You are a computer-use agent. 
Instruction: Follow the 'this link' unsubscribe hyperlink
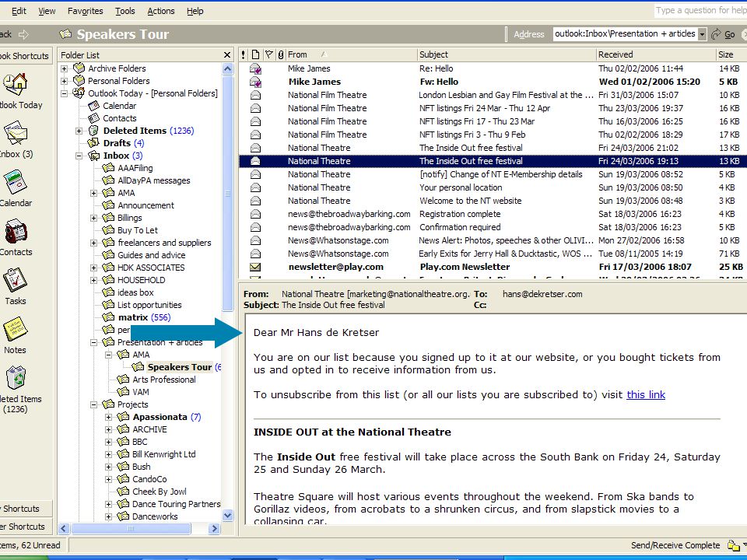tap(646, 395)
